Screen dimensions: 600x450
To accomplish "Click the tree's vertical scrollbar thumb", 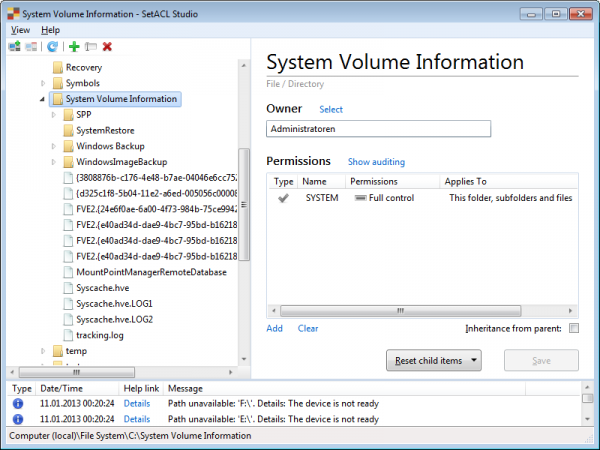I will [244, 205].
